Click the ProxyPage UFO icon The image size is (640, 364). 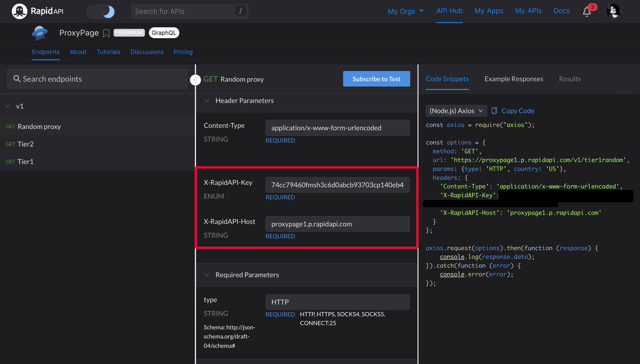40,33
